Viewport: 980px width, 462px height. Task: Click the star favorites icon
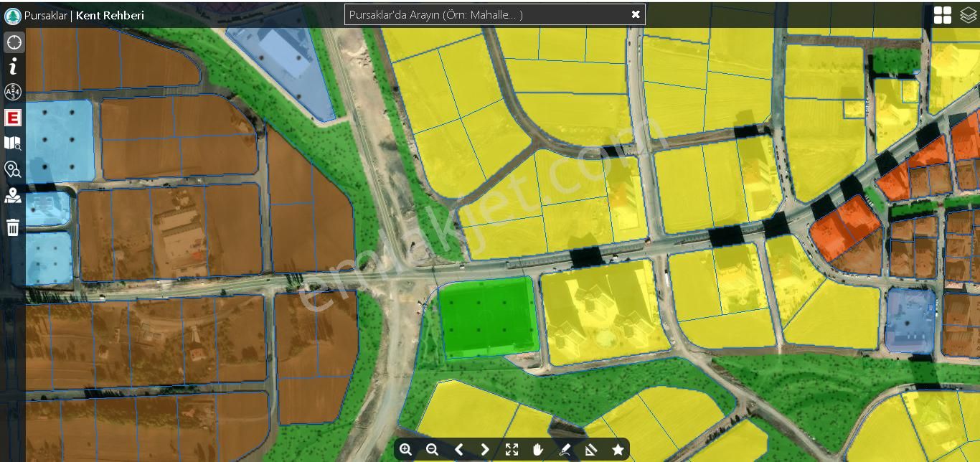point(618,450)
